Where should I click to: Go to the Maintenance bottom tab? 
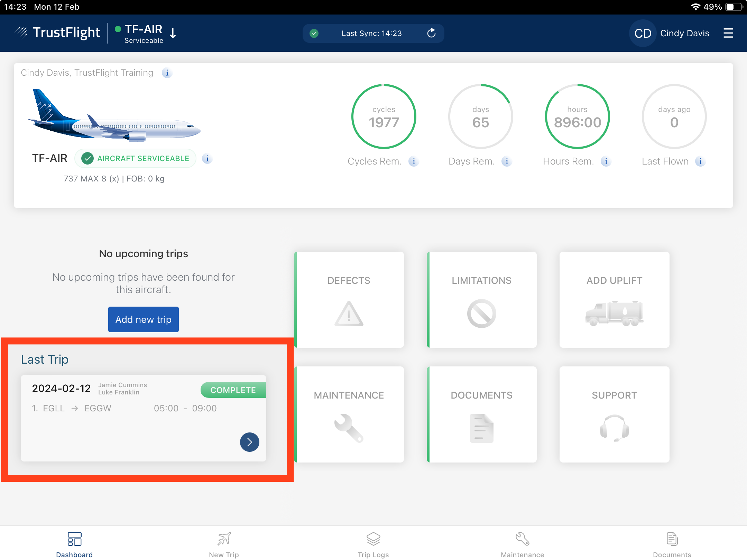pyautogui.click(x=522, y=545)
